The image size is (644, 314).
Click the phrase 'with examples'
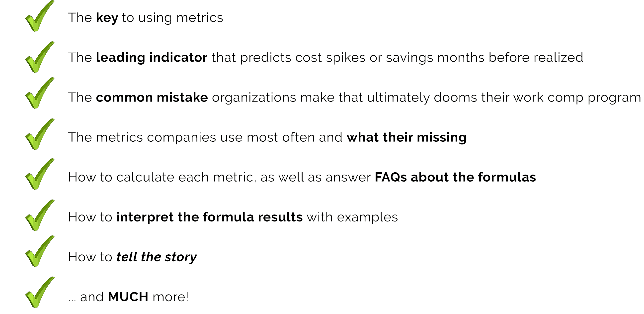(352, 217)
